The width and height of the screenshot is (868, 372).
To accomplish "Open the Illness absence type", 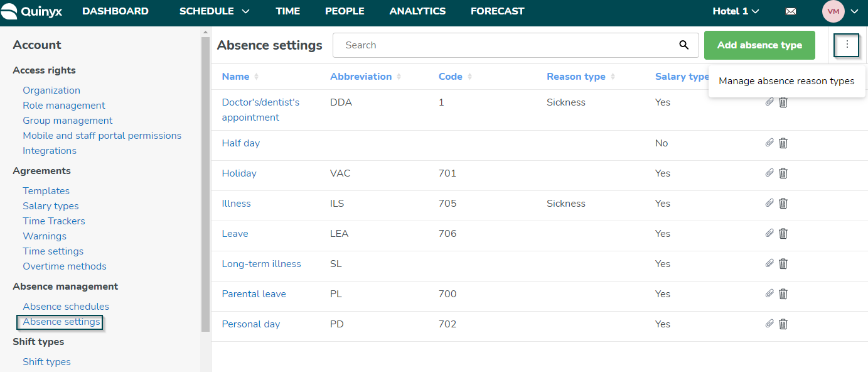I will coord(236,204).
